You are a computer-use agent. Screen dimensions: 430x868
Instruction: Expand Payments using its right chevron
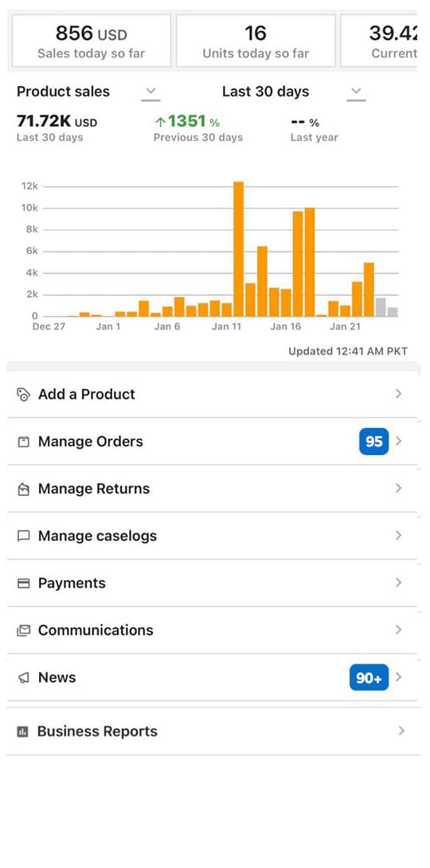(x=398, y=583)
